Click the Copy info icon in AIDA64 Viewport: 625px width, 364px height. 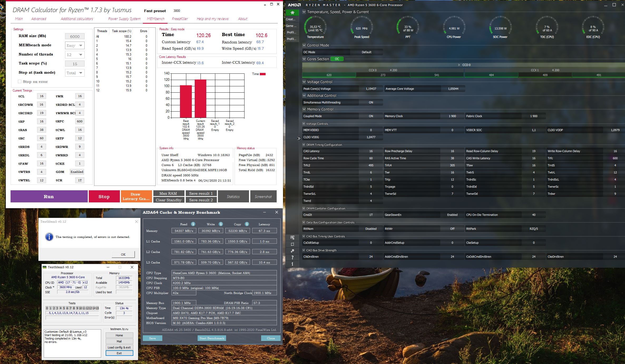tap(247, 224)
